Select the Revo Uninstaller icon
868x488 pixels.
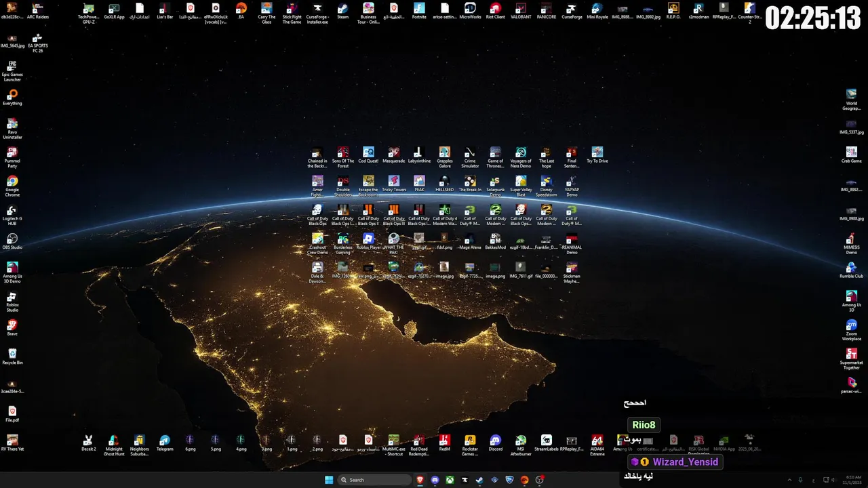(x=12, y=129)
